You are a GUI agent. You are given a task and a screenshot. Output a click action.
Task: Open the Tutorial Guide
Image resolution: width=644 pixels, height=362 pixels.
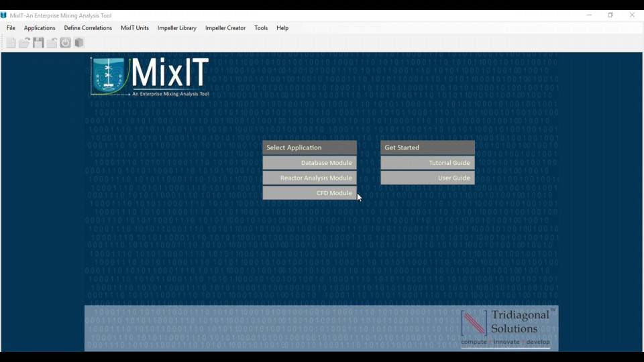pos(427,163)
